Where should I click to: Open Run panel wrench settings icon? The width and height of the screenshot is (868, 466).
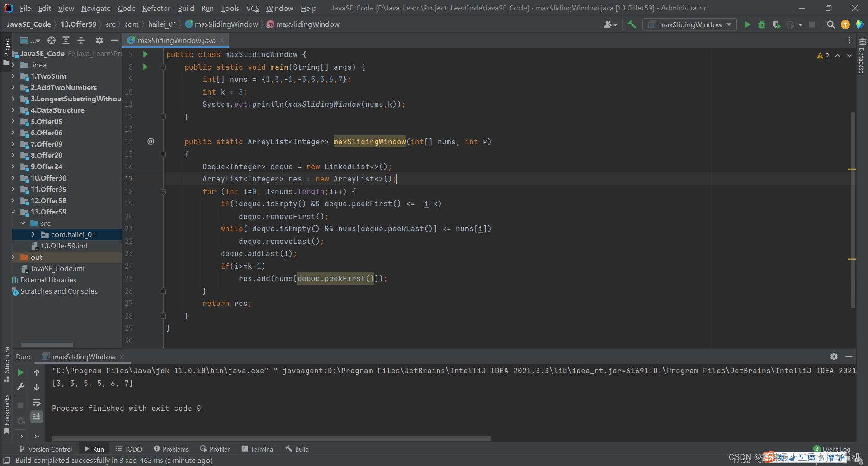20,387
